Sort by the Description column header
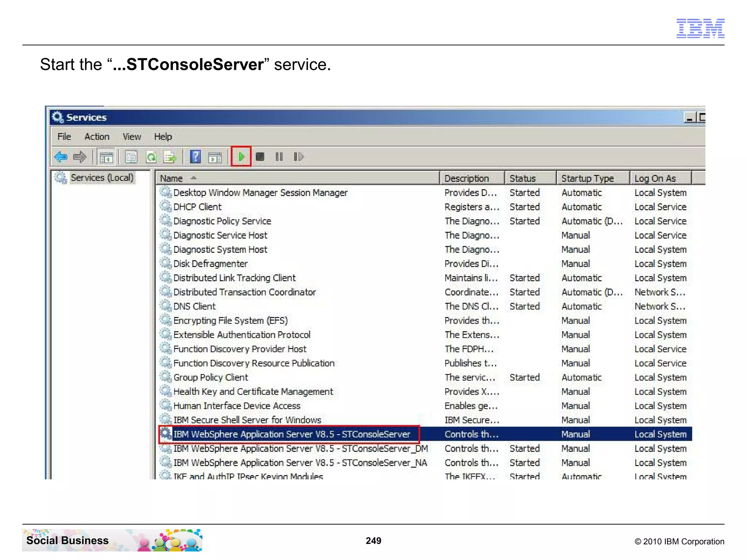The image size is (747, 560). tap(473, 178)
